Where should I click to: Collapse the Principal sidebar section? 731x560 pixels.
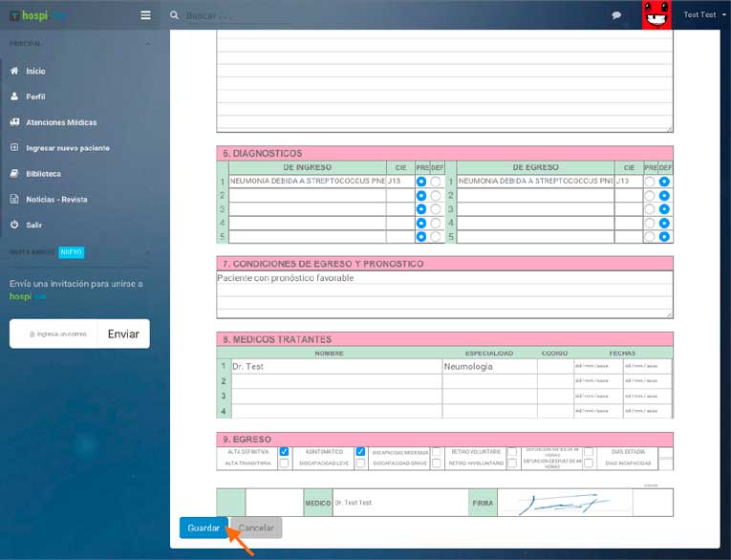147,44
